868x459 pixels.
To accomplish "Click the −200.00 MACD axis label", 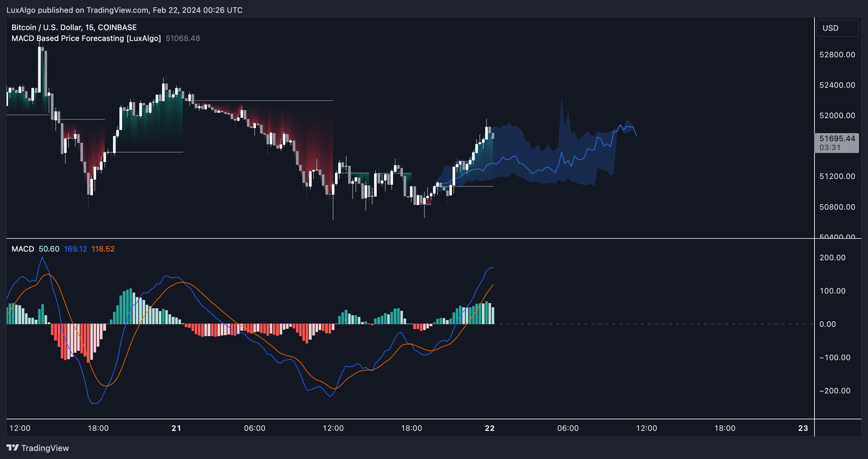I will 834,391.
